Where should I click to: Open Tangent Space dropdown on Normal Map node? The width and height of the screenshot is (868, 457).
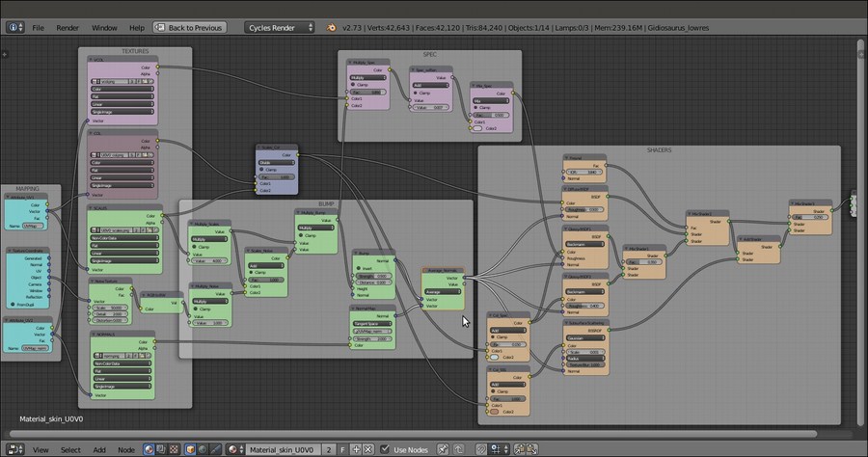click(372, 324)
